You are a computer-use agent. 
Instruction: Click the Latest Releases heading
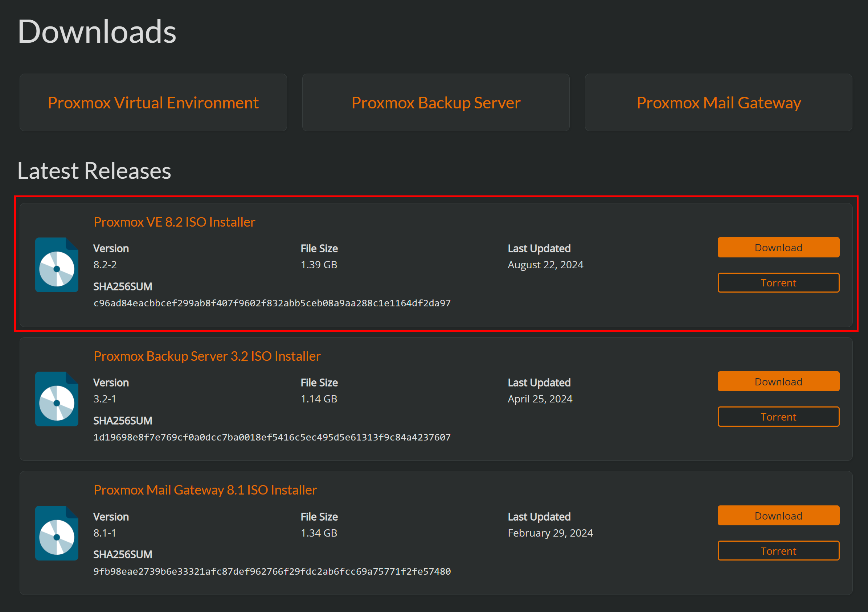pos(94,171)
